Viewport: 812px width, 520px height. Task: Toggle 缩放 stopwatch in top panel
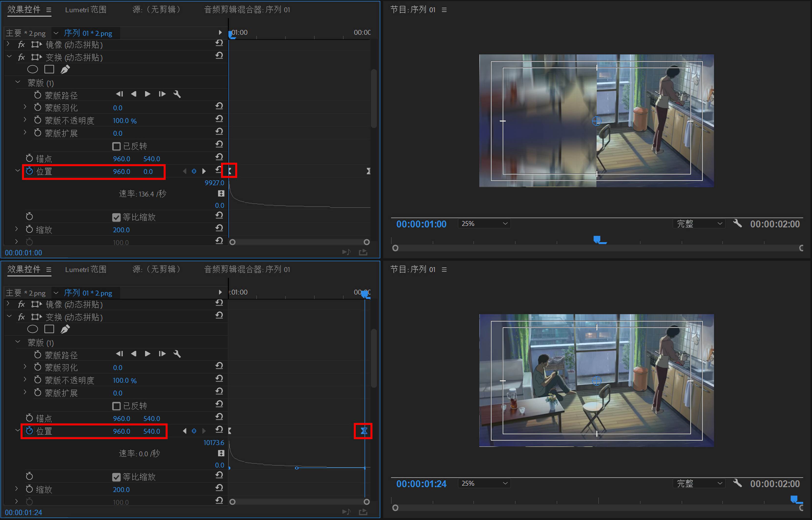point(29,230)
